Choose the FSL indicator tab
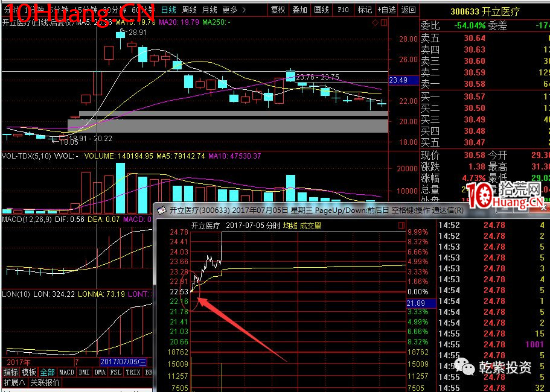Screen dimensions: 550x392 (116, 372)
